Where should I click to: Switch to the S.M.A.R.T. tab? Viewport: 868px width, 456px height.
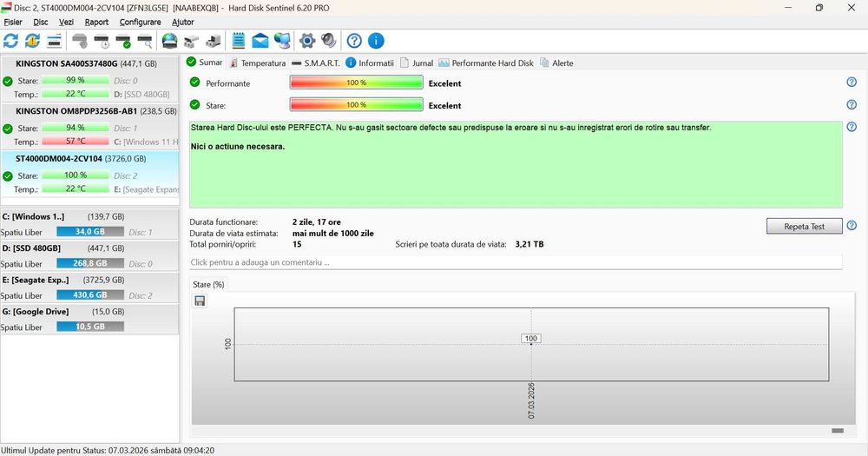(x=316, y=63)
